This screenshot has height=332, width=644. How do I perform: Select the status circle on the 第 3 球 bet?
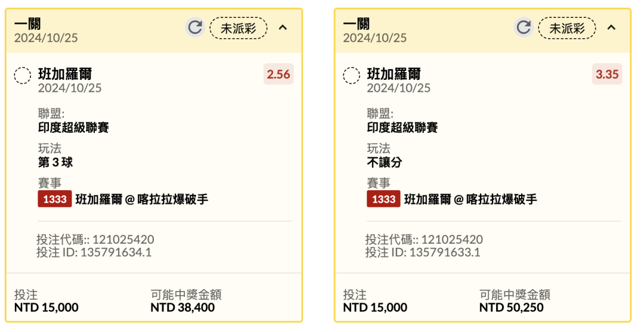click(x=23, y=76)
